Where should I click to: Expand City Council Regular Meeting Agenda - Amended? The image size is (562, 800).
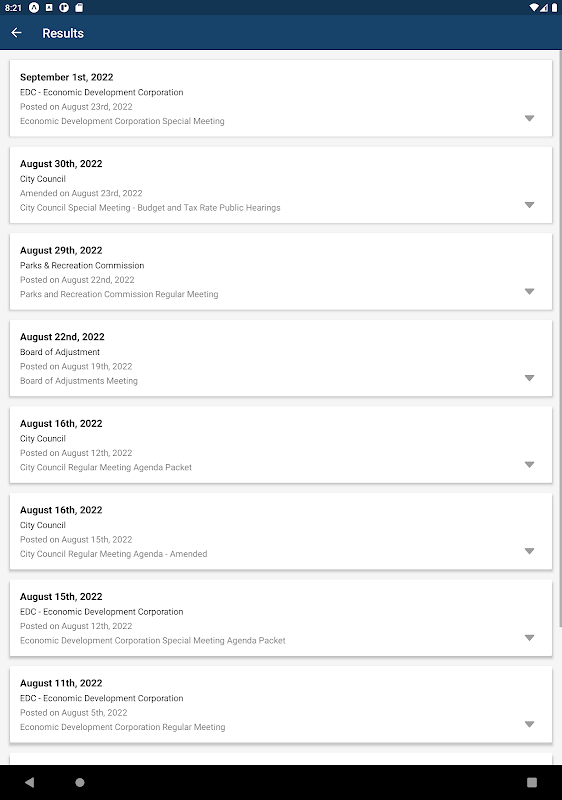coord(529,552)
